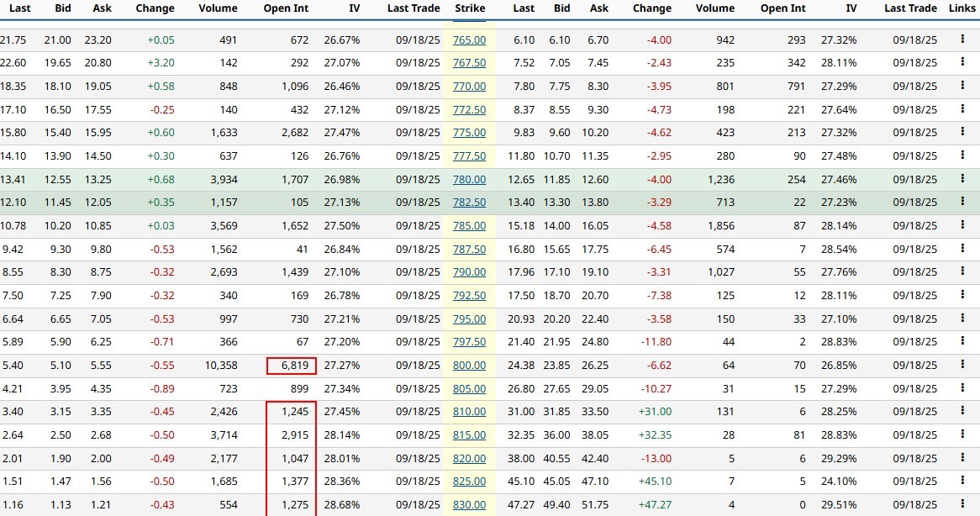Click the Links column header
This screenshot has height=516, width=980.
click(962, 8)
